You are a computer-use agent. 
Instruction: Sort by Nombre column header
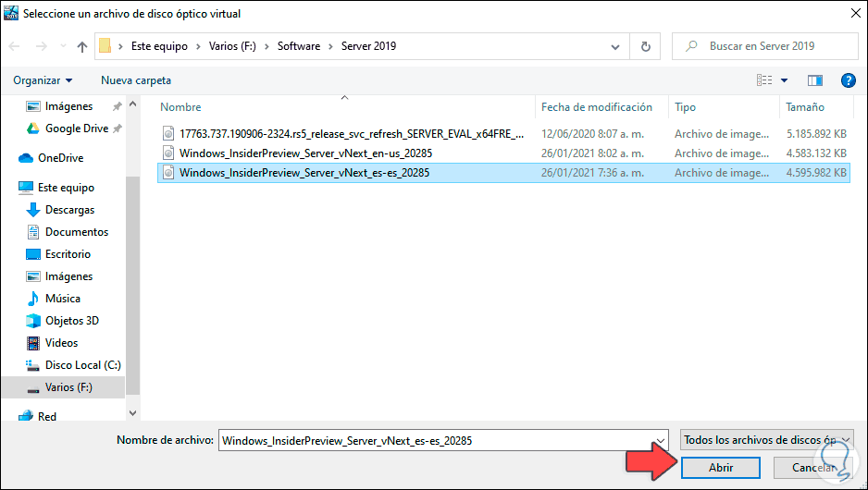tap(180, 107)
